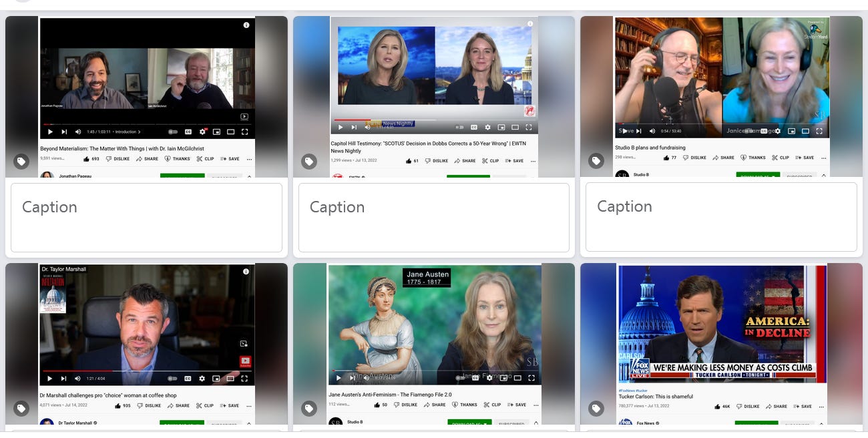Toggle autoplay in Beyond Materialism player
868x438 pixels.
(173, 132)
